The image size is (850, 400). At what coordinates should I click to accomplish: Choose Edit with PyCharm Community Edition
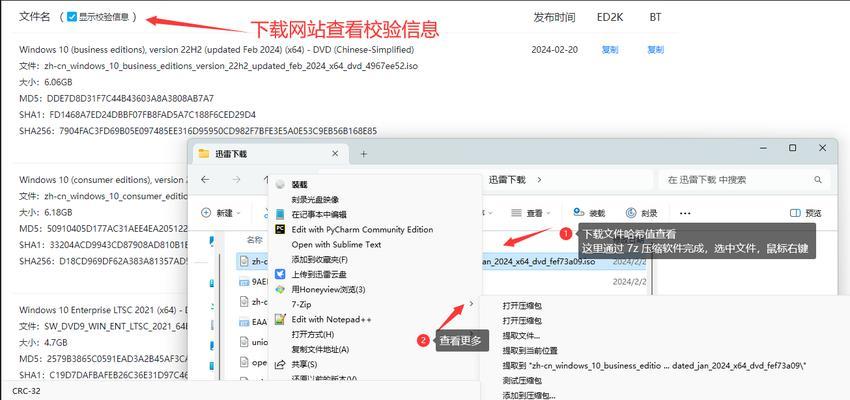(x=374, y=229)
